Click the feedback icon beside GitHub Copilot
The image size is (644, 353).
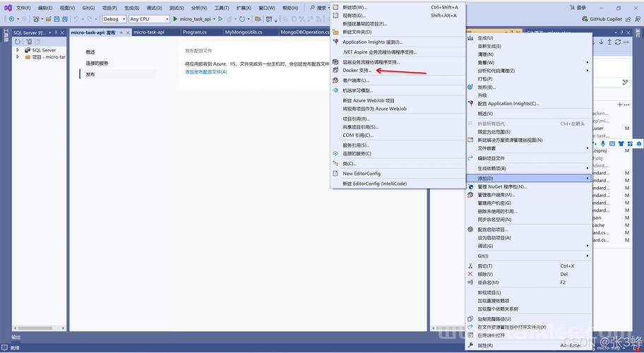pyautogui.click(x=637, y=19)
